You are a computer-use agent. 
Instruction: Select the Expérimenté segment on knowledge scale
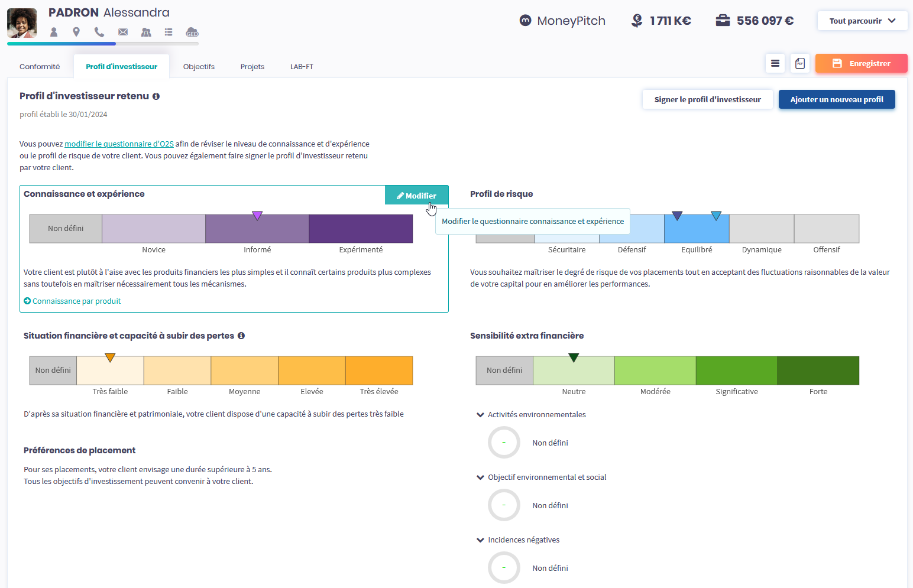[361, 229]
